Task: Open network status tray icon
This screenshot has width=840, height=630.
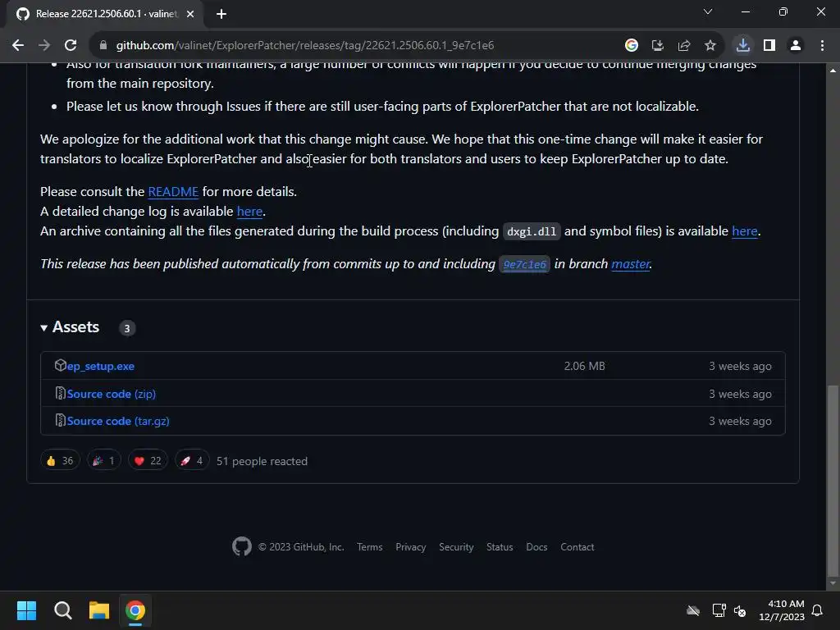Action: [x=719, y=610]
